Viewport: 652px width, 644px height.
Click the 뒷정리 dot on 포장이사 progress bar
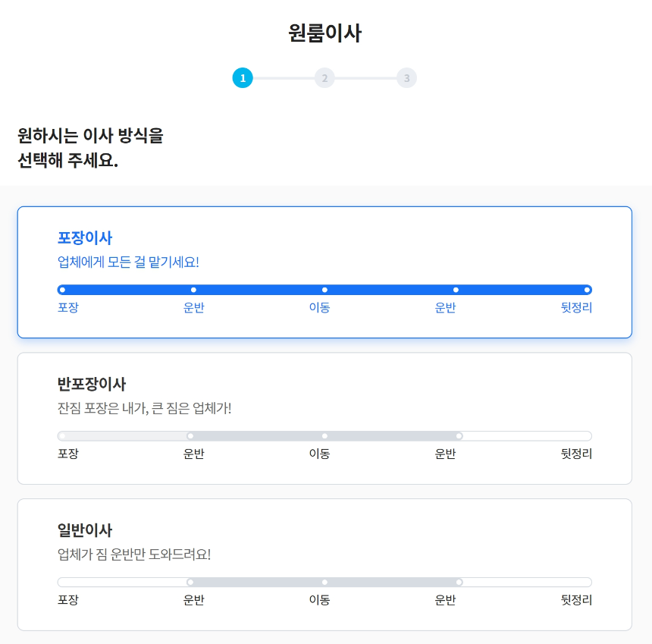[587, 289]
